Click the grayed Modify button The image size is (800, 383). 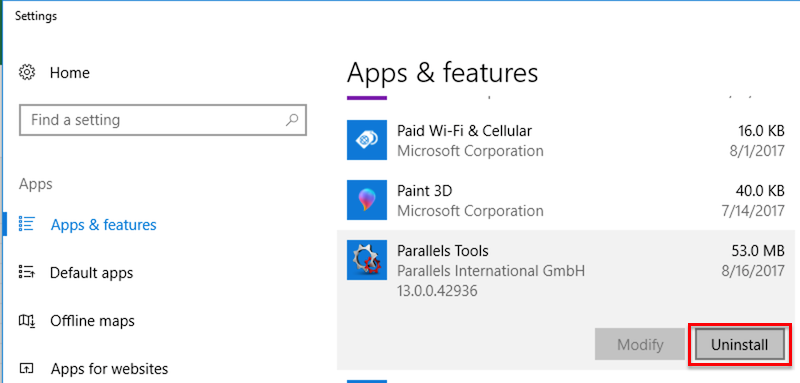[640, 345]
